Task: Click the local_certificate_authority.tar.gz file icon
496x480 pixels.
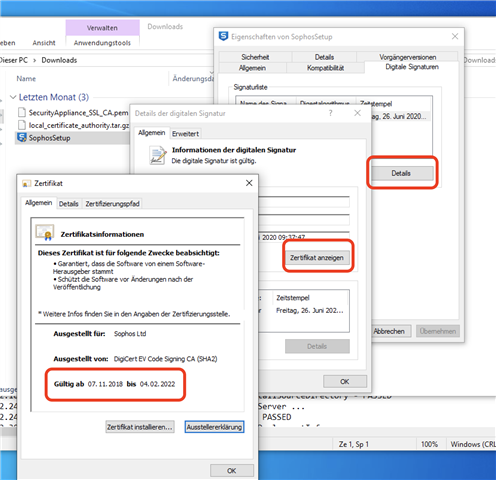Action: pos(22,125)
